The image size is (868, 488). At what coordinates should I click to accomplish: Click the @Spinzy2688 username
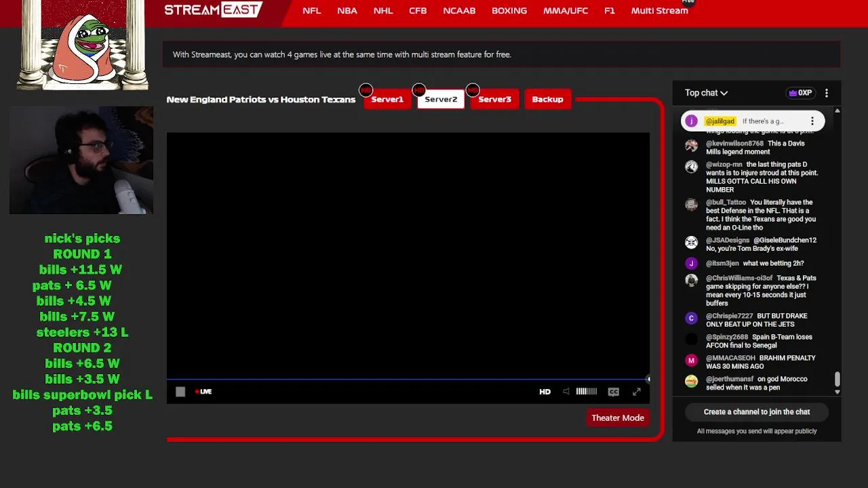pyautogui.click(x=727, y=338)
